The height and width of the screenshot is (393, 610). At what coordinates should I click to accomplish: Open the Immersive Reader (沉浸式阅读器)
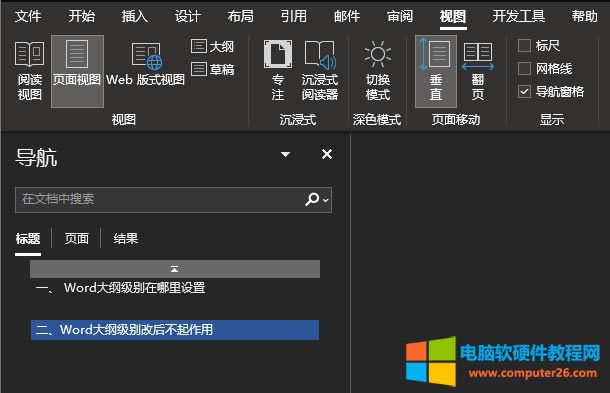(x=320, y=71)
